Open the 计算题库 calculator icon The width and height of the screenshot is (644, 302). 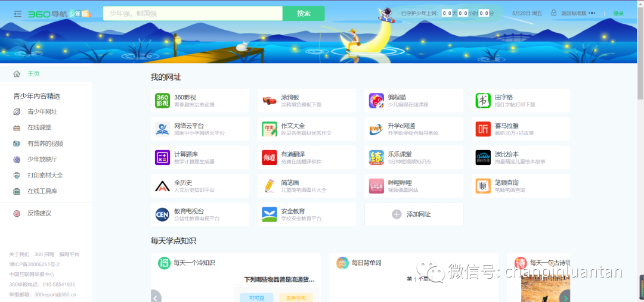(162, 158)
